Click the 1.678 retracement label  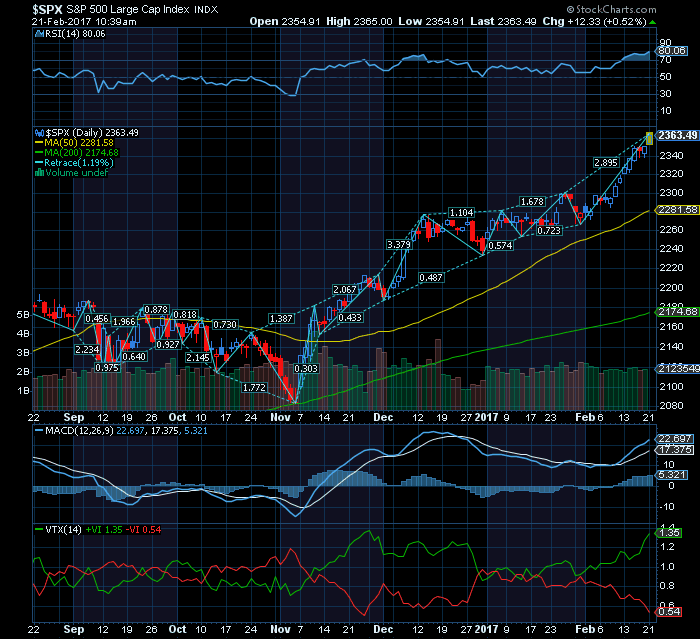(x=532, y=202)
